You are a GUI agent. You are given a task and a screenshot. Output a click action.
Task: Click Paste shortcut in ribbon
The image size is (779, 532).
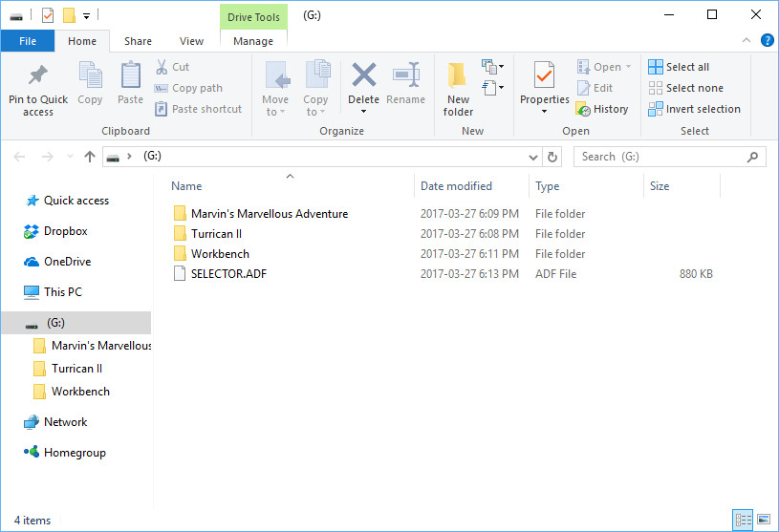pyautogui.click(x=198, y=109)
